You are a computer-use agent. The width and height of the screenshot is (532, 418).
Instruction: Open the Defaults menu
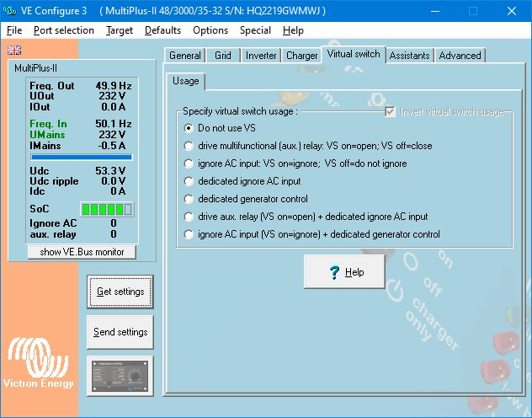162,30
